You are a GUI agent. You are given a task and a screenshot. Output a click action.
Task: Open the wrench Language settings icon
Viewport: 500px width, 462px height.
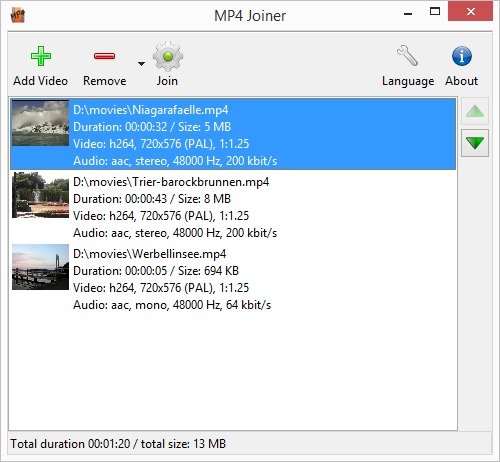tap(407, 56)
